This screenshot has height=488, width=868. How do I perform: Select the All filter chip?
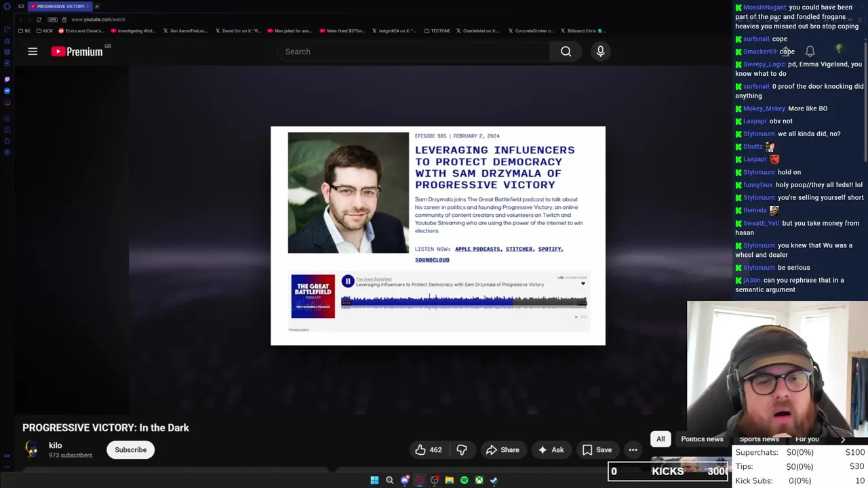[x=660, y=439]
